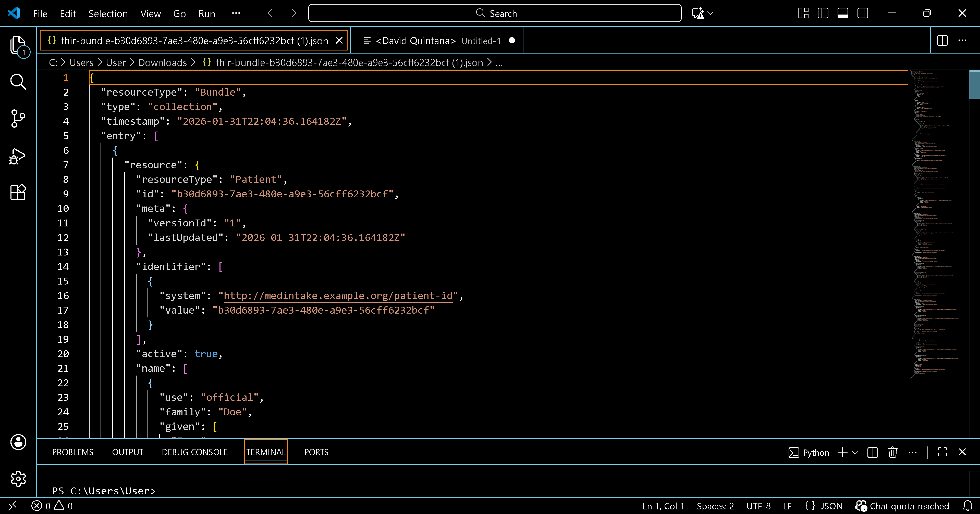Open the Accounts menu
The height and width of the screenshot is (514, 980).
(x=18, y=442)
